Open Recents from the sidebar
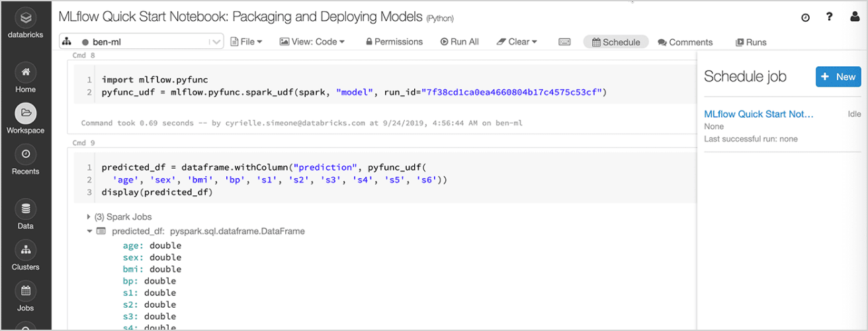868x331 pixels. 25,154
